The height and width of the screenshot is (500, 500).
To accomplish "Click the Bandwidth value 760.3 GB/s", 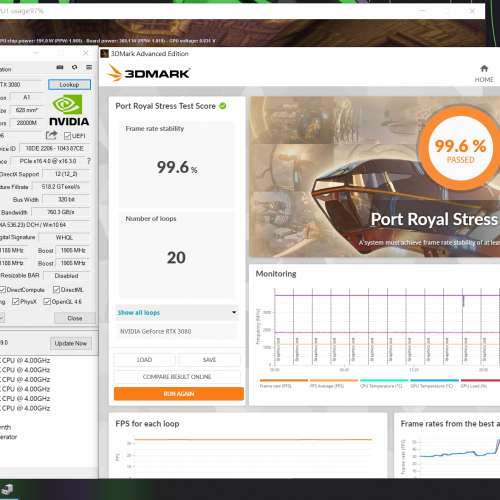I will (61, 212).
